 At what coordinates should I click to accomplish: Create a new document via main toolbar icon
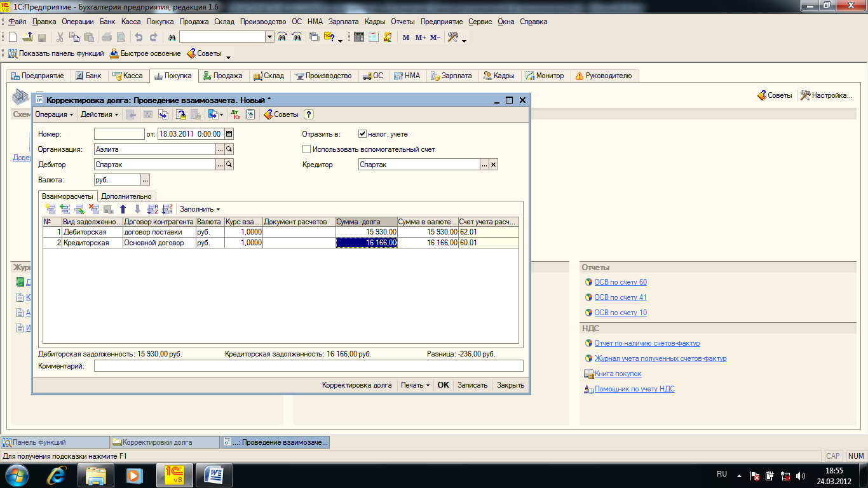point(12,37)
